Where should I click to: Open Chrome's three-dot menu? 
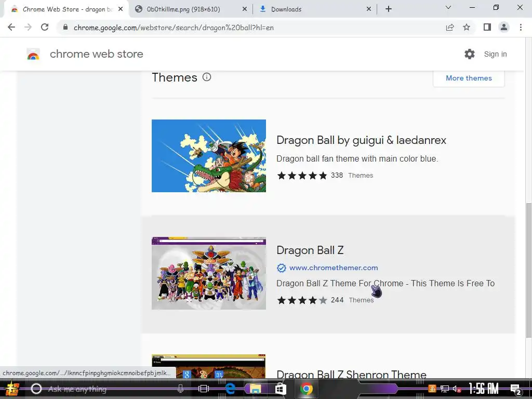tap(521, 27)
